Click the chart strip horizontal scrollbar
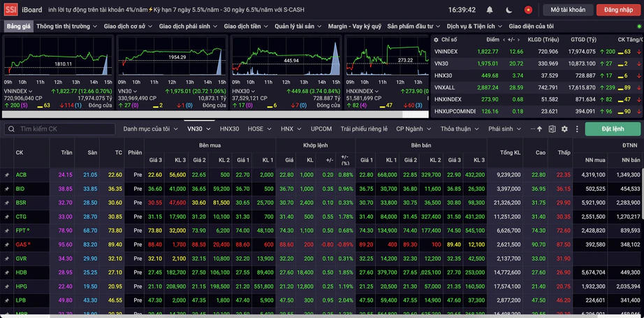This screenshot has width=644, height=318. point(202,114)
